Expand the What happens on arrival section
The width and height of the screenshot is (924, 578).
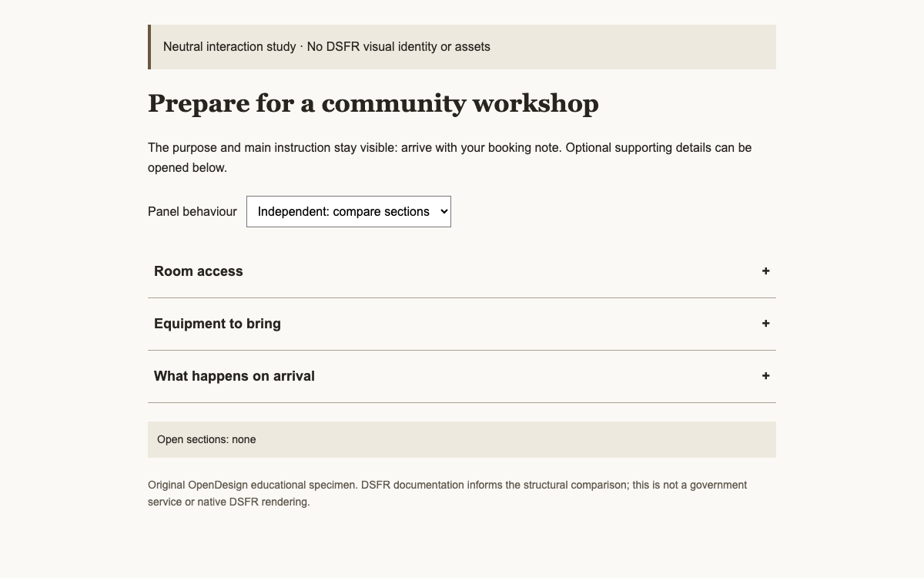[462, 376]
